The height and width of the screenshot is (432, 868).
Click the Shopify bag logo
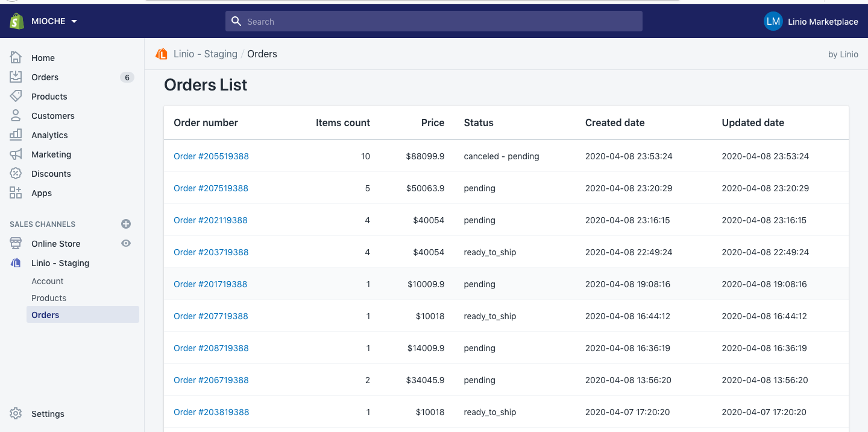(x=16, y=21)
